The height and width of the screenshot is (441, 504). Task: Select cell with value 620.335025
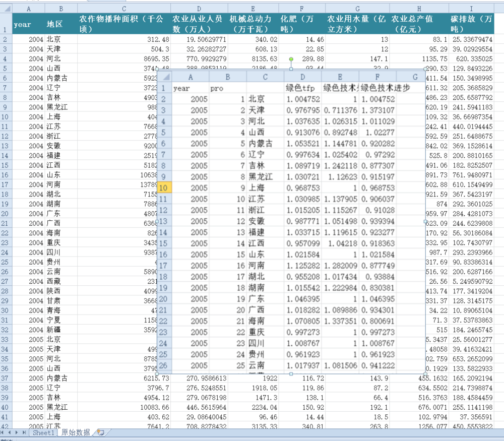pos(471,59)
